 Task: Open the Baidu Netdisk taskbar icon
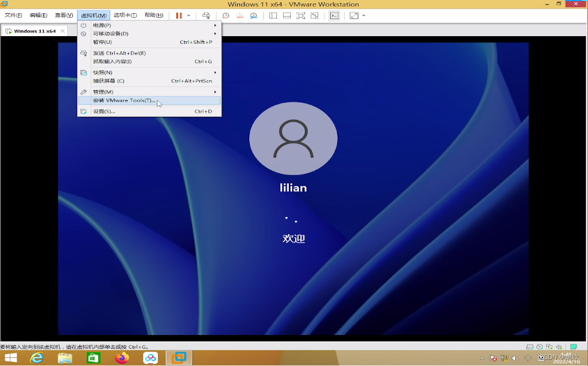pyautogui.click(x=150, y=358)
